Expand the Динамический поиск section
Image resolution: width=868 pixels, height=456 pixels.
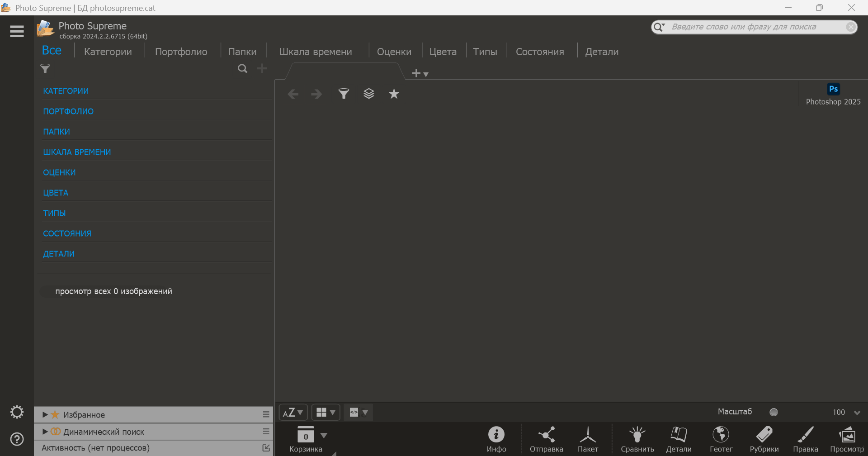45,432
